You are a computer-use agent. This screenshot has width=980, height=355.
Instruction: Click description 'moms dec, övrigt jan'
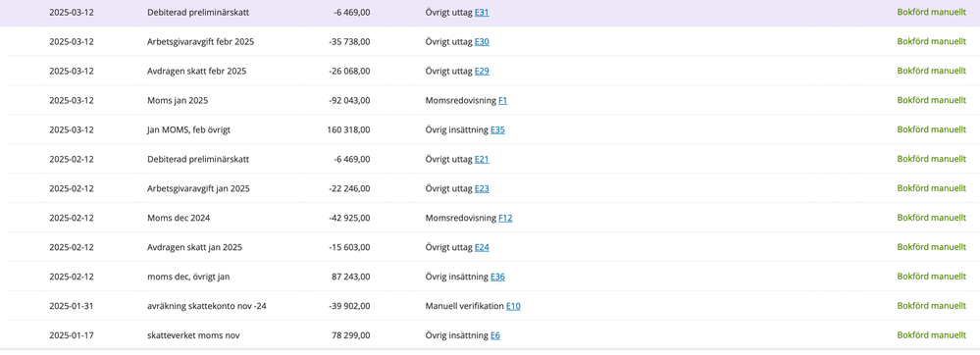189,277
